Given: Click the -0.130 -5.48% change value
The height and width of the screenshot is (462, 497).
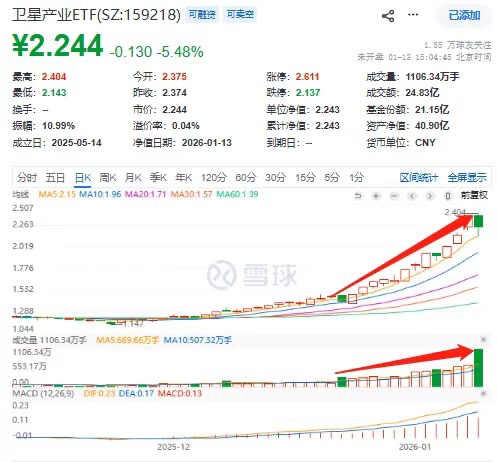Looking at the screenshot, I should pyautogui.click(x=156, y=52).
